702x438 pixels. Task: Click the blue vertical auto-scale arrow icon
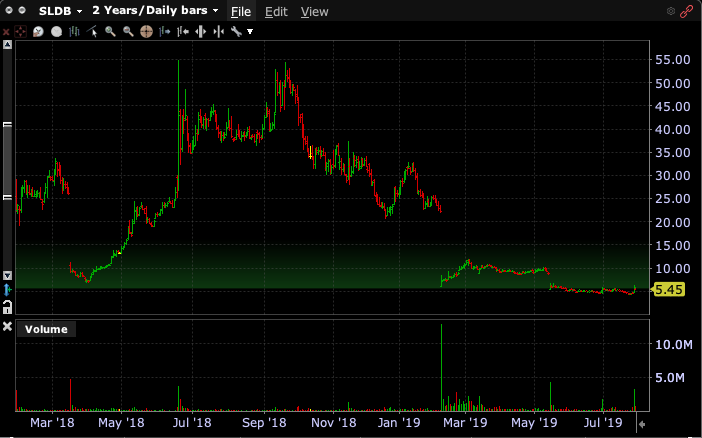coord(7,290)
